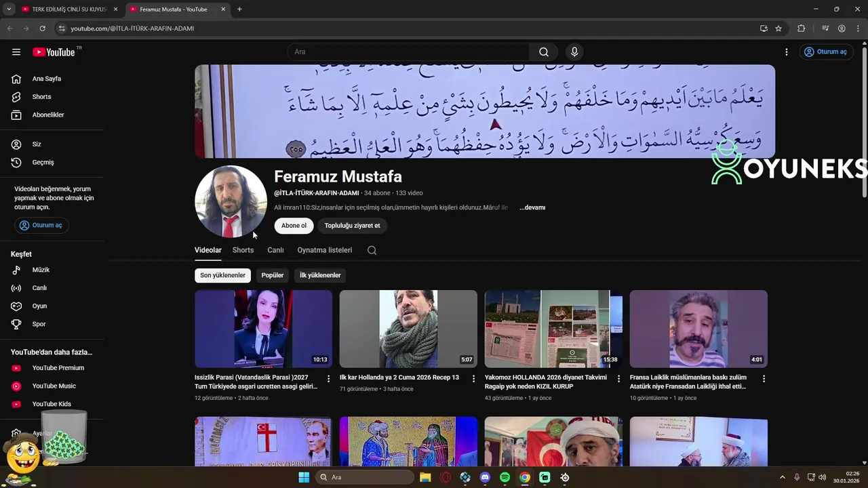868x488 pixels.
Task: Open options menu for Fransa Laiklik video
Action: 764,379
